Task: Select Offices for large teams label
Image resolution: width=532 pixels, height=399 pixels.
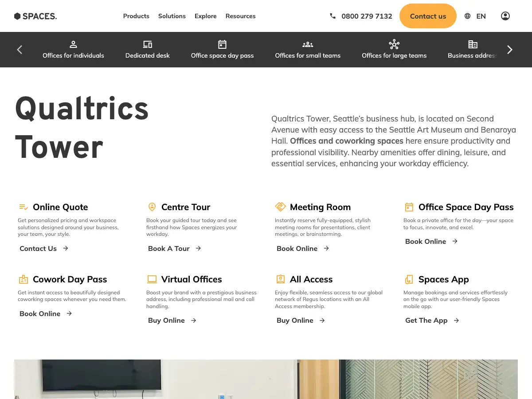Action: [x=394, y=55]
